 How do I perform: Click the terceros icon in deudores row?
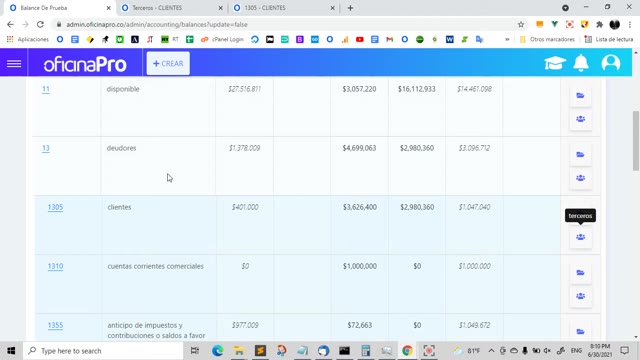point(580,178)
